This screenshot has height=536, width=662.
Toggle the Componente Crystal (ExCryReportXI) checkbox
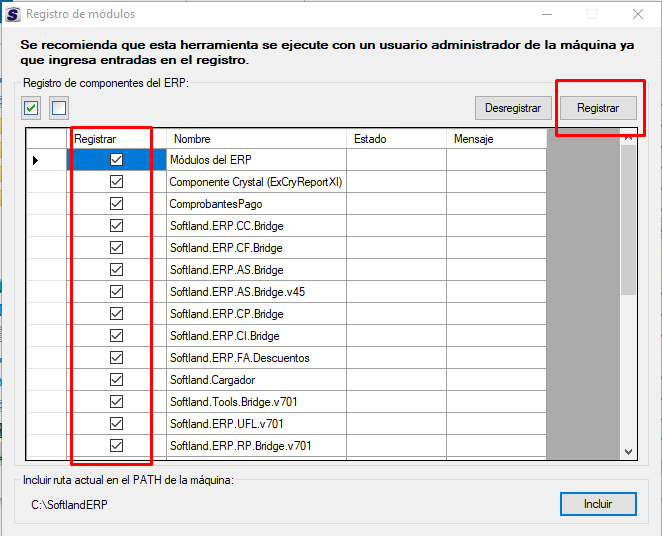(117, 181)
